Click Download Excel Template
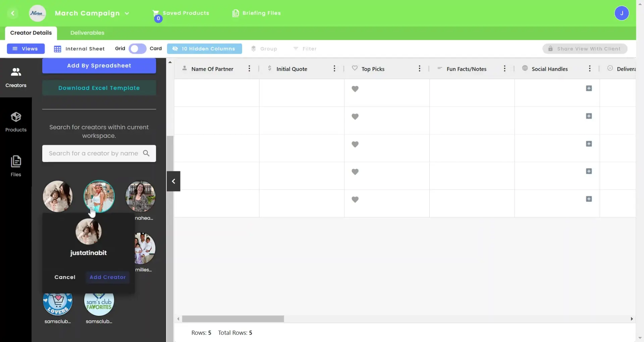Screen dimensions: 644x342 (x=99, y=88)
